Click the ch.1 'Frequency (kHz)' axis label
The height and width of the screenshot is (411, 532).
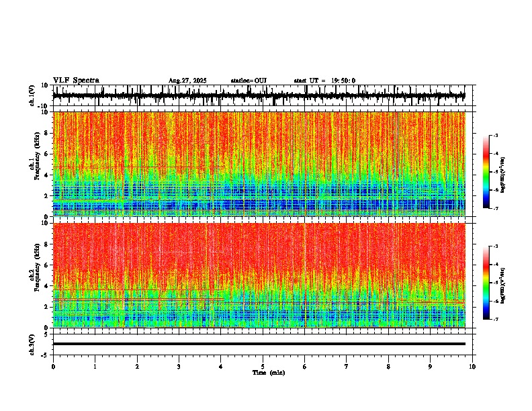click(37, 154)
